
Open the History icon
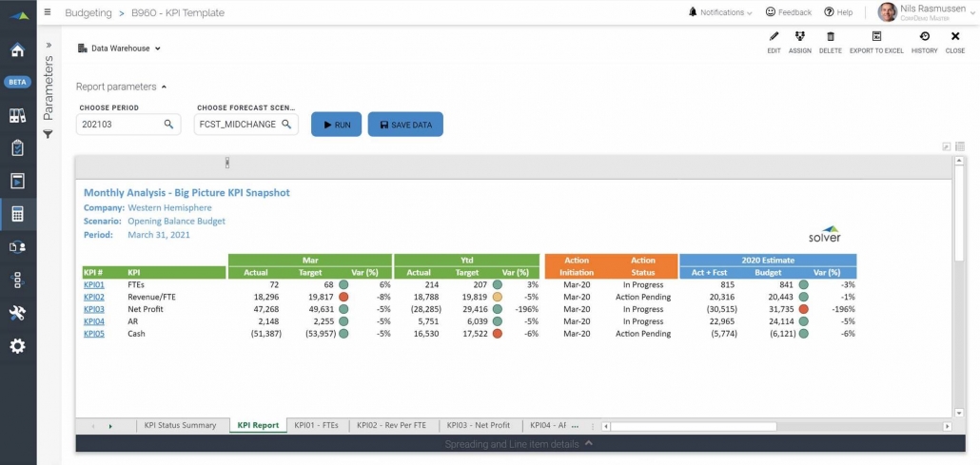tap(924, 37)
